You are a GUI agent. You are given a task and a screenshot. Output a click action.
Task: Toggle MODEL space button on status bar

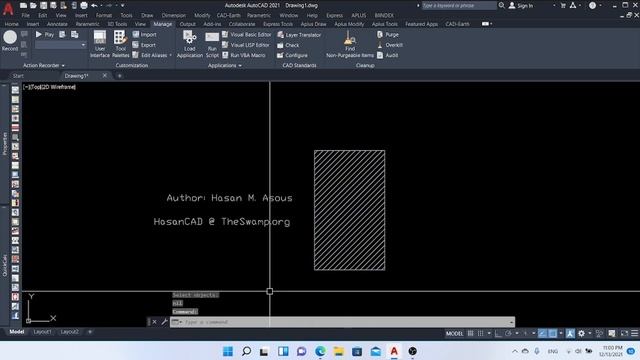(454, 333)
